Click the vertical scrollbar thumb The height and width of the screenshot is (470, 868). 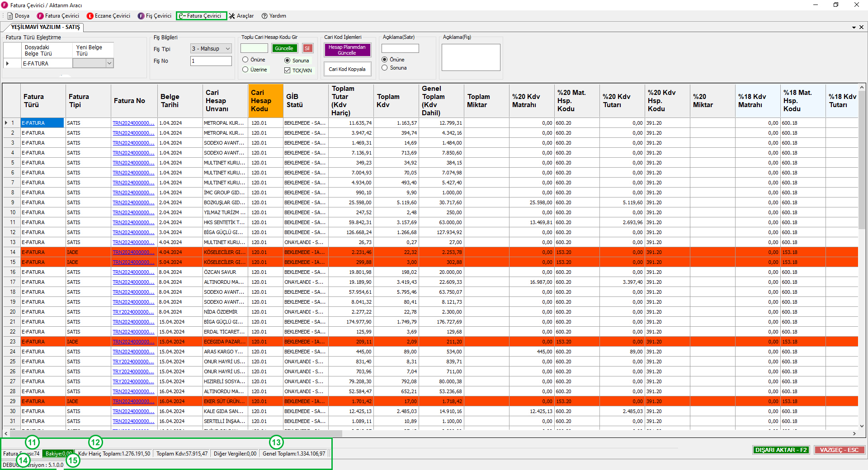pos(862,160)
